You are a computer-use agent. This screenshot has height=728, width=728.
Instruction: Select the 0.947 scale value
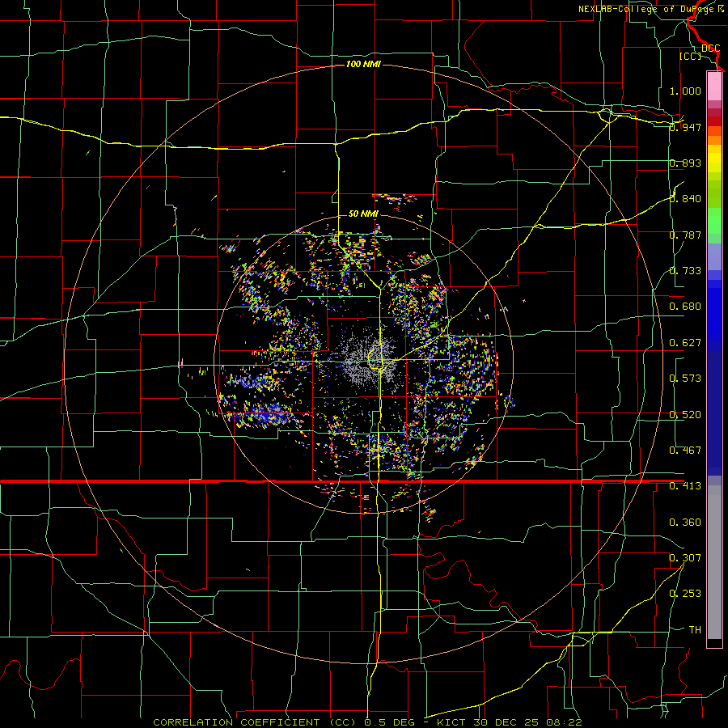click(685, 127)
